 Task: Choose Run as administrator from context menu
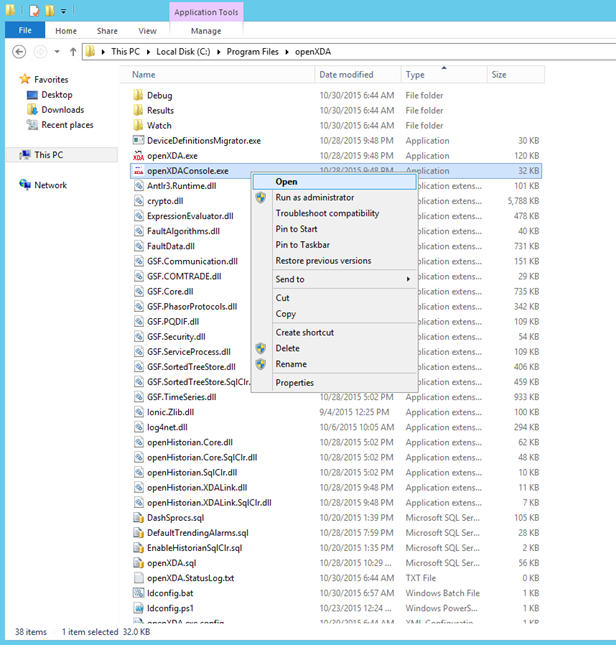coord(314,197)
